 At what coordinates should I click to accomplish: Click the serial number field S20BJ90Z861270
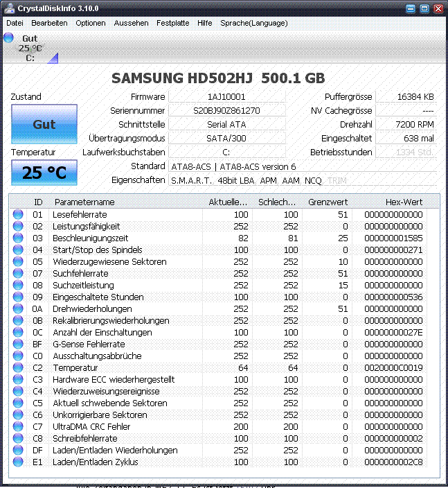(x=226, y=110)
